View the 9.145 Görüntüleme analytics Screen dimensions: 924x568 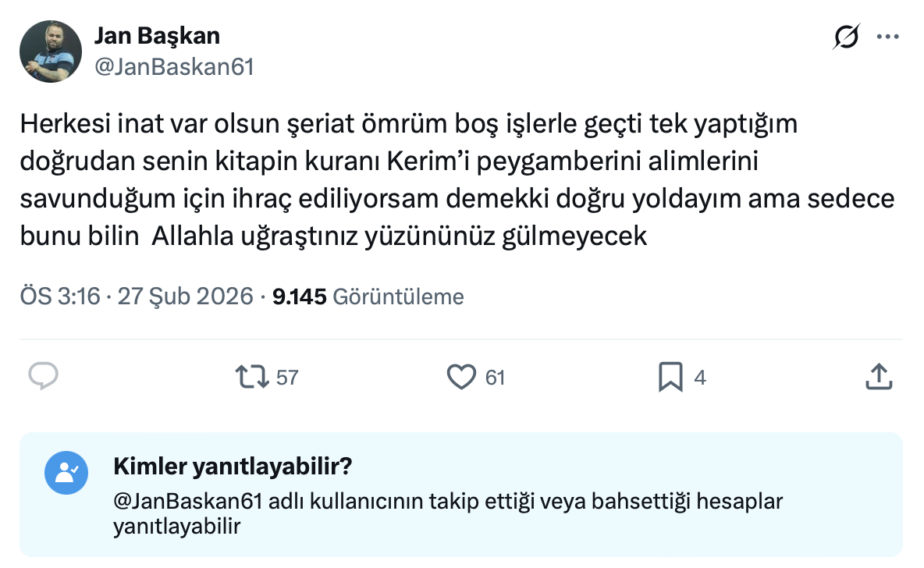click(x=368, y=296)
